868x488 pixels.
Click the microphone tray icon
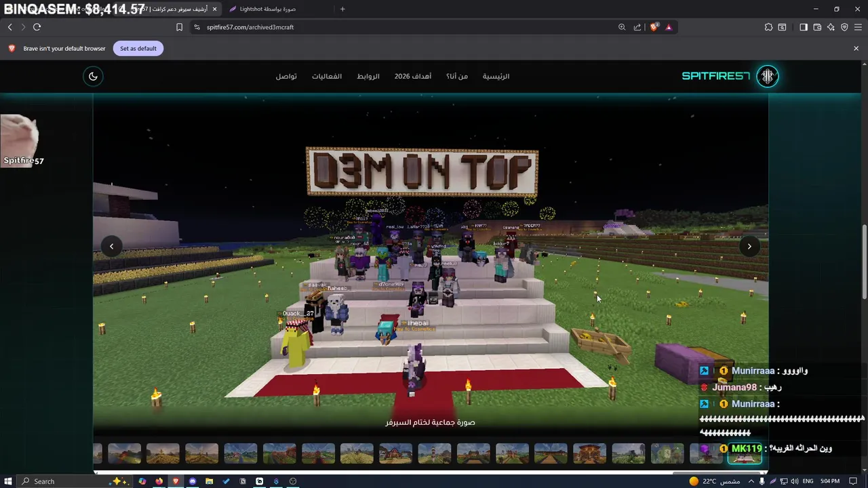point(762,481)
